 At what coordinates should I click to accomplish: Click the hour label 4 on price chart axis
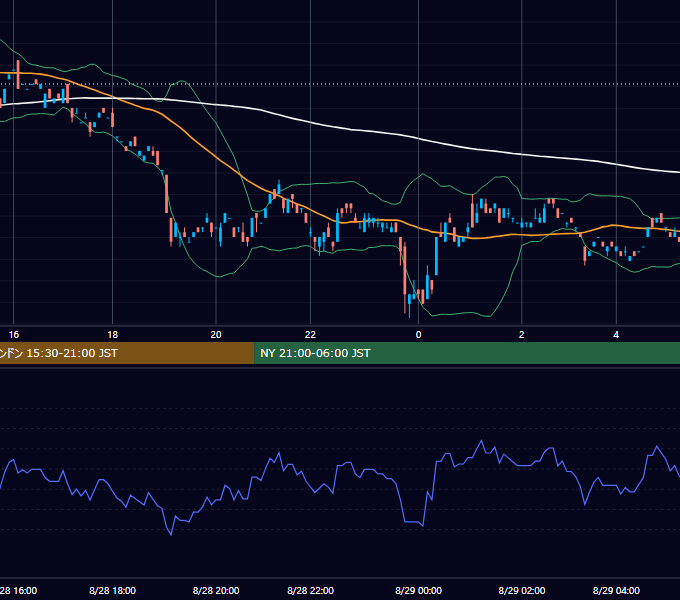click(x=616, y=335)
